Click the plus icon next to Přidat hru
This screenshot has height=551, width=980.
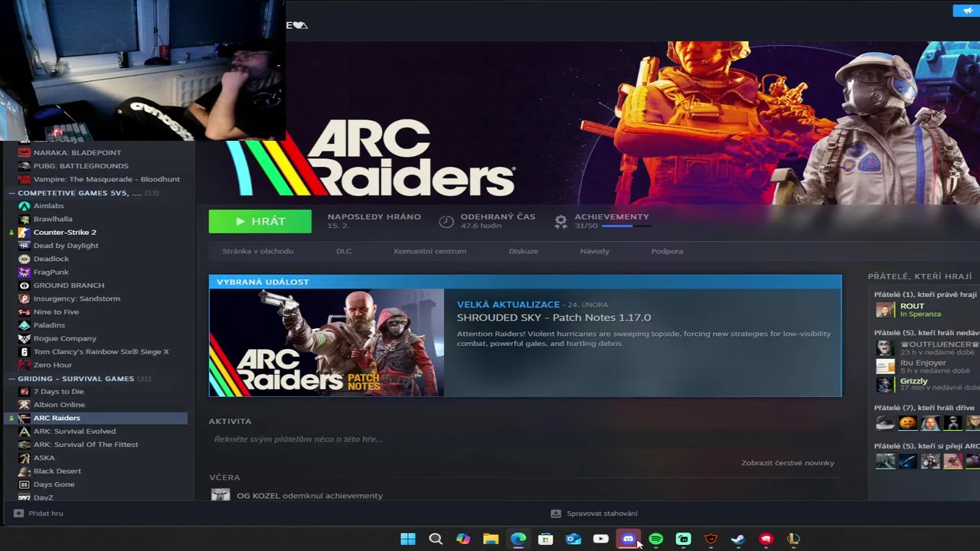(x=18, y=514)
